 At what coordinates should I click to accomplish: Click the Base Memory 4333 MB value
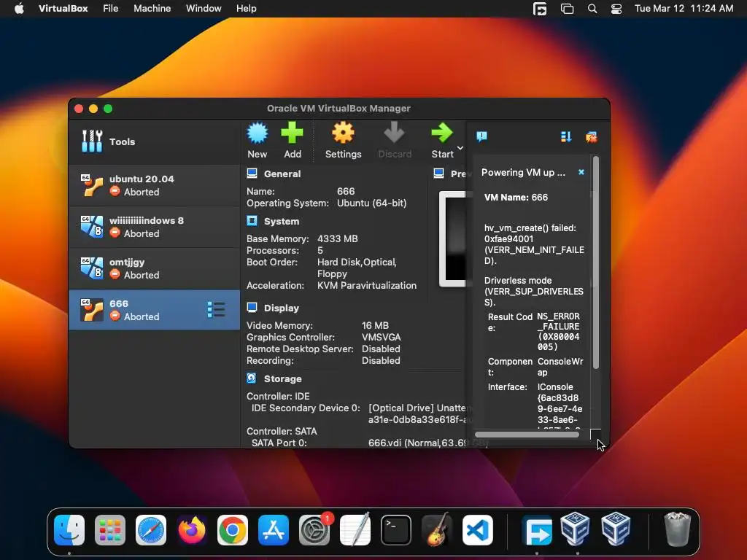click(337, 238)
